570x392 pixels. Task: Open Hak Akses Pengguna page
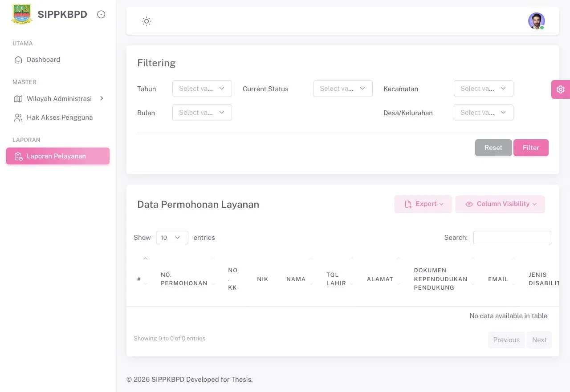(58, 117)
